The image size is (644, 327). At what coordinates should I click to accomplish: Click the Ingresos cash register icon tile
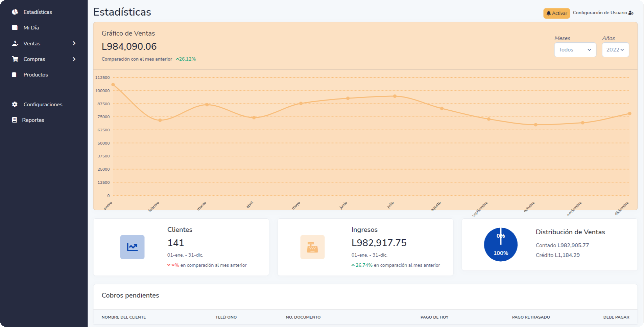tap(312, 247)
